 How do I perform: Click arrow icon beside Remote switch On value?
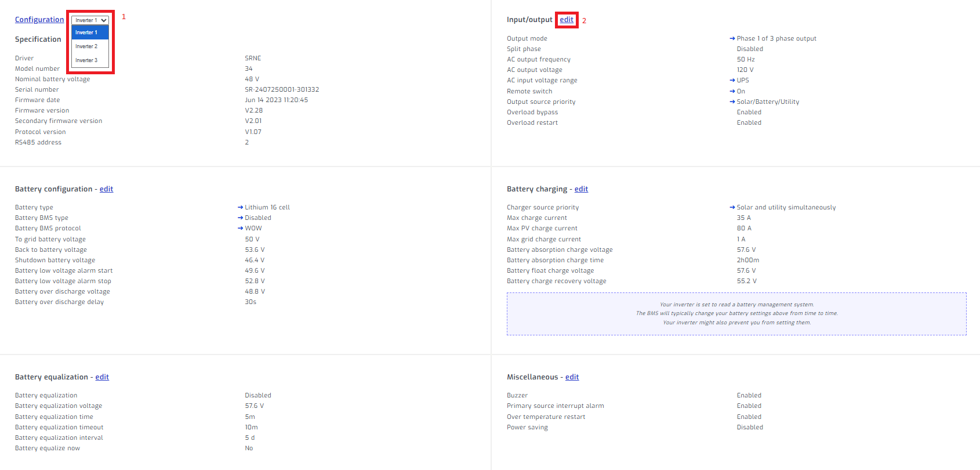pyautogui.click(x=732, y=92)
